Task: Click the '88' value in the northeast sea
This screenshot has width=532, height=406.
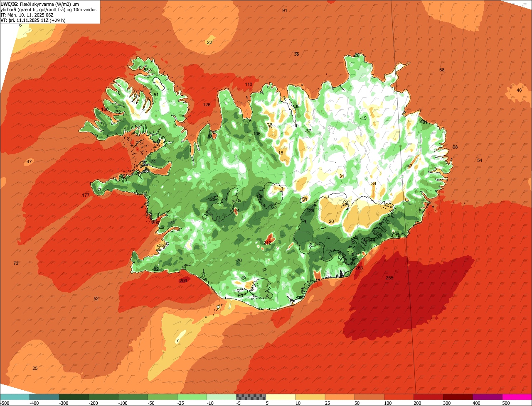Action: [x=442, y=70]
